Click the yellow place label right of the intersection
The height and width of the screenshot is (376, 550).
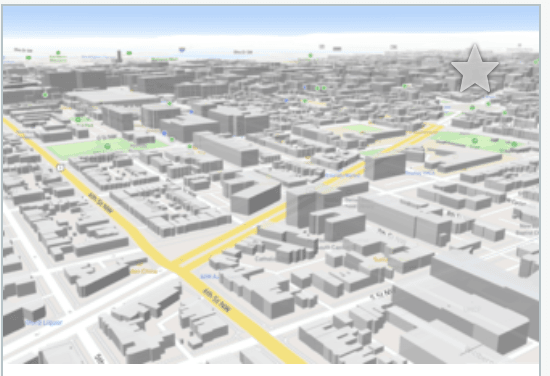point(380,260)
